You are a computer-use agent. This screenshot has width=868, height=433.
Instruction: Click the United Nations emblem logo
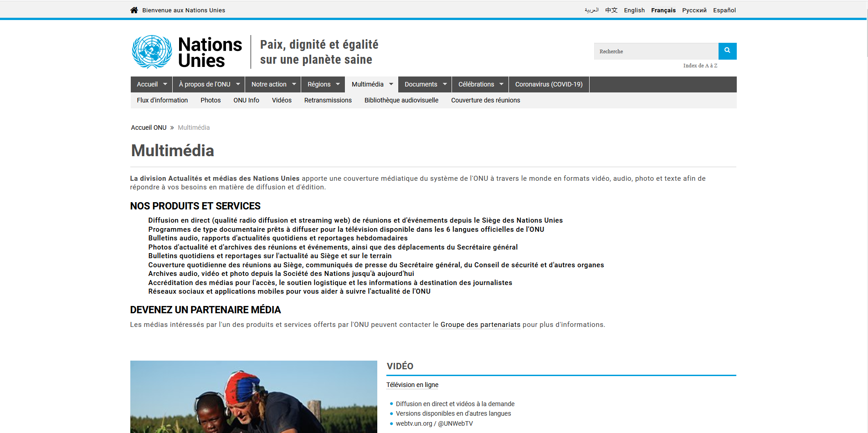[152, 52]
